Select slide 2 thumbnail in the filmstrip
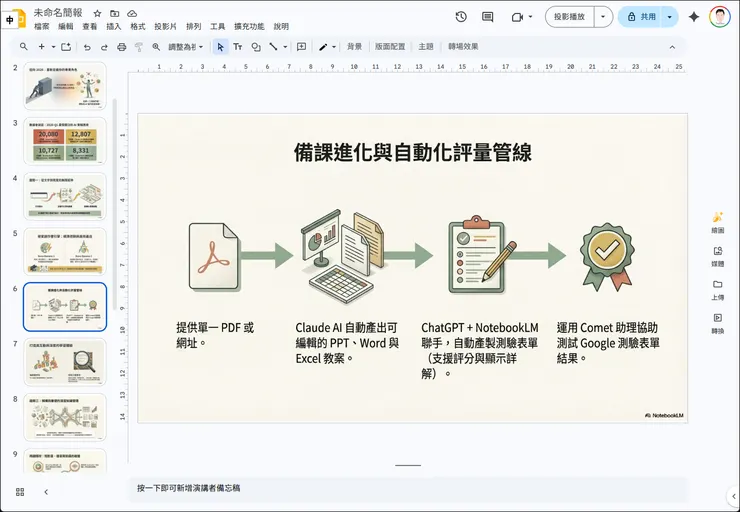The image size is (740, 512). point(65,86)
